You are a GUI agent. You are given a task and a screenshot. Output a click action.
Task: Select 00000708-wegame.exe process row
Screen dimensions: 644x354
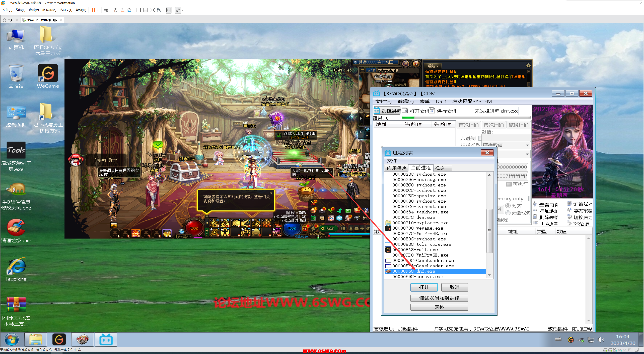click(x=436, y=228)
